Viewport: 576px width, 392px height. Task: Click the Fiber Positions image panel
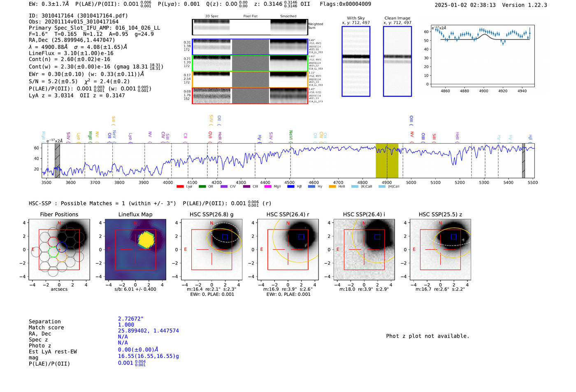[x=59, y=250]
